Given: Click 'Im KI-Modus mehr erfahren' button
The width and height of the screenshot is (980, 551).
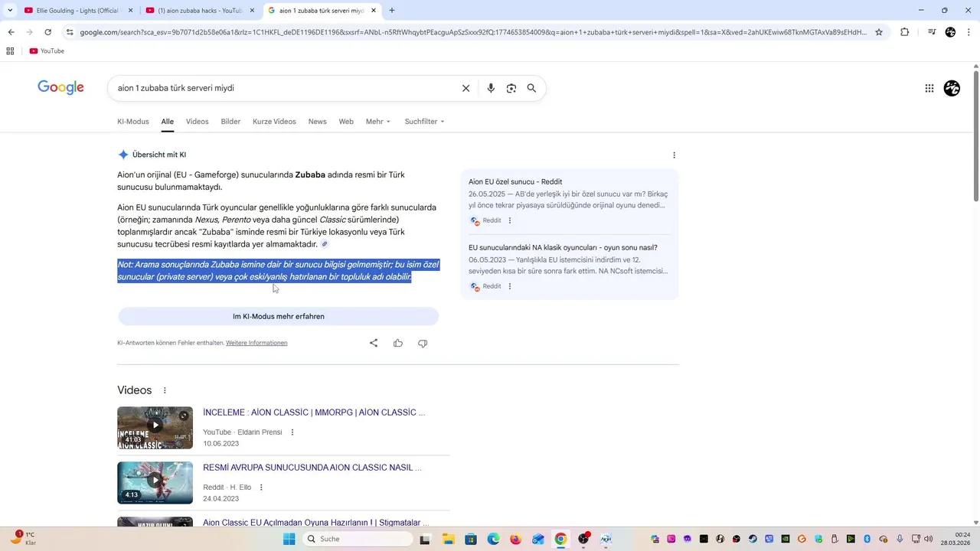Looking at the screenshot, I should pyautogui.click(x=279, y=316).
